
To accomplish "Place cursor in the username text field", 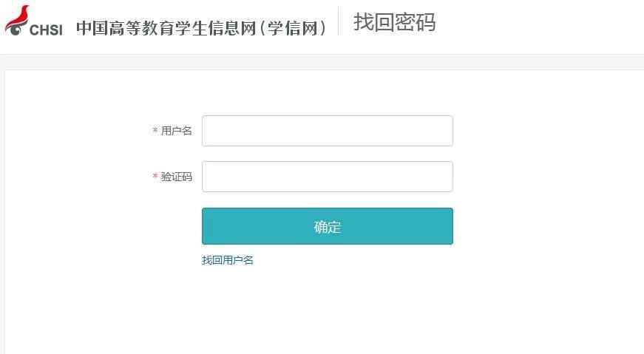I will pyautogui.click(x=328, y=131).
